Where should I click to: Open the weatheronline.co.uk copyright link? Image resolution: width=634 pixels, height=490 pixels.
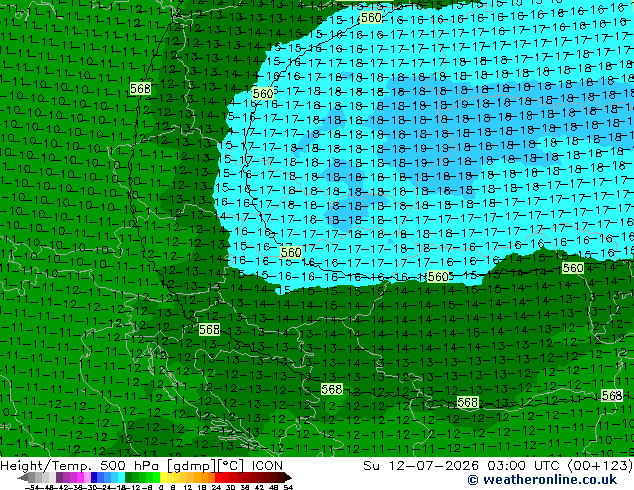click(x=542, y=480)
